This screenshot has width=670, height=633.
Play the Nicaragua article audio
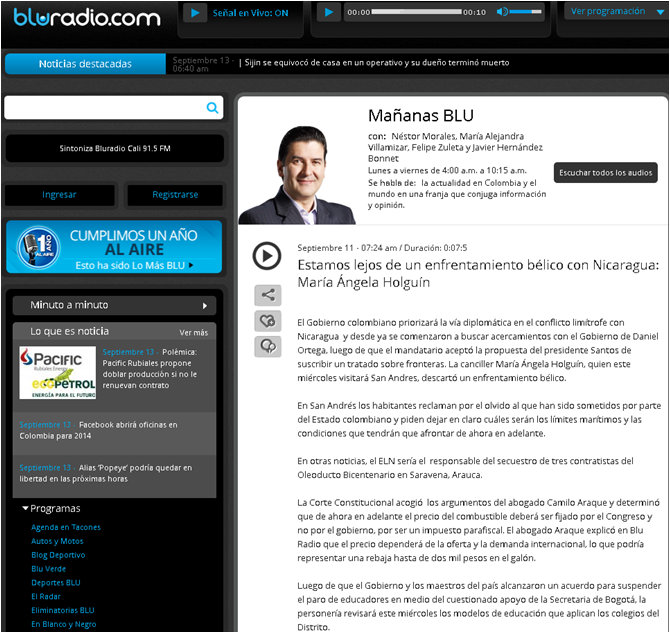267,256
